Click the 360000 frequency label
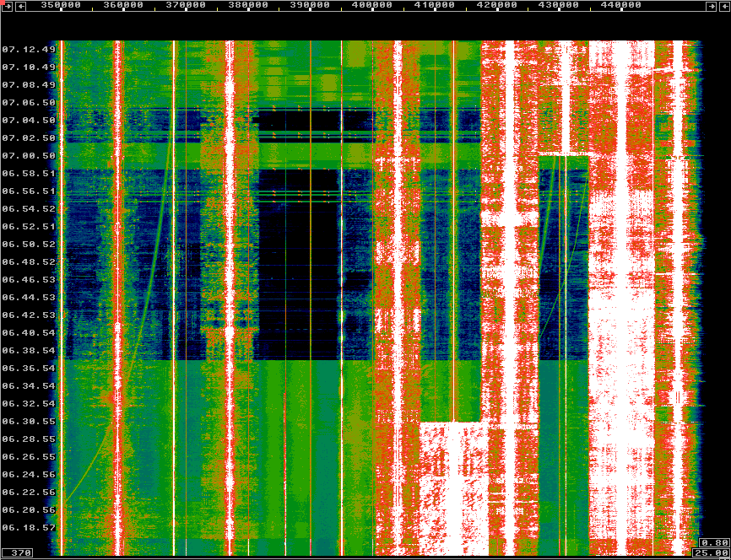This screenshot has height=560, width=731. point(123,5)
